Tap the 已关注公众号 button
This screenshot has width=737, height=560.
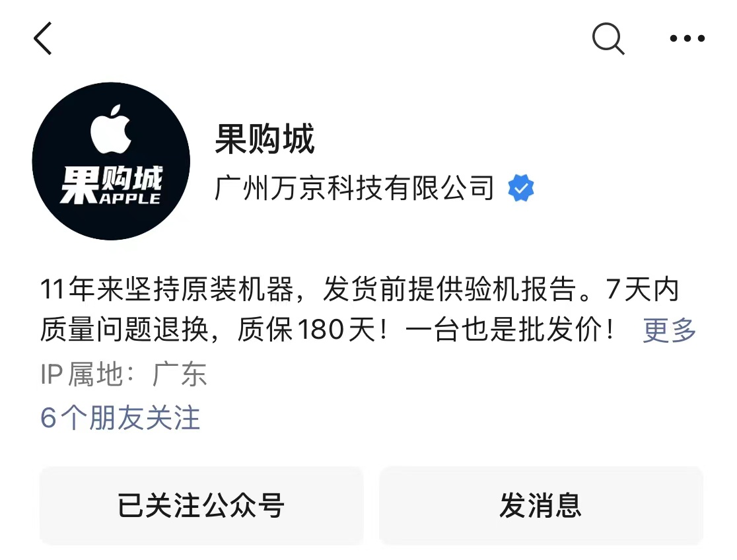[x=201, y=505]
